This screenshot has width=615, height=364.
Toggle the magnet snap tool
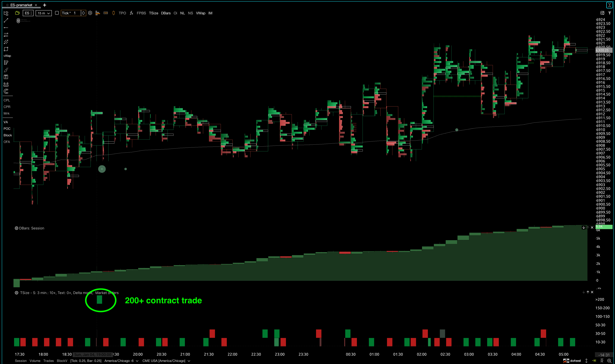[6, 92]
